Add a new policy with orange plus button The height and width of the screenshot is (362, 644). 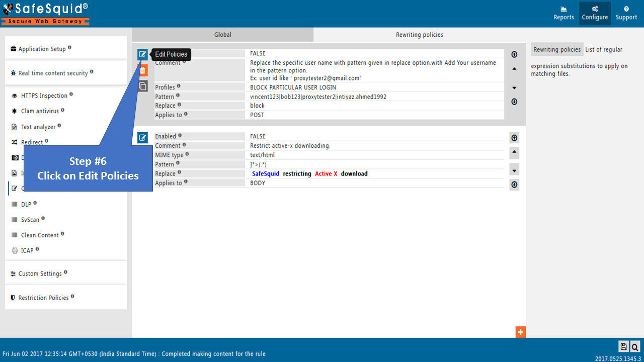click(x=520, y=332)
